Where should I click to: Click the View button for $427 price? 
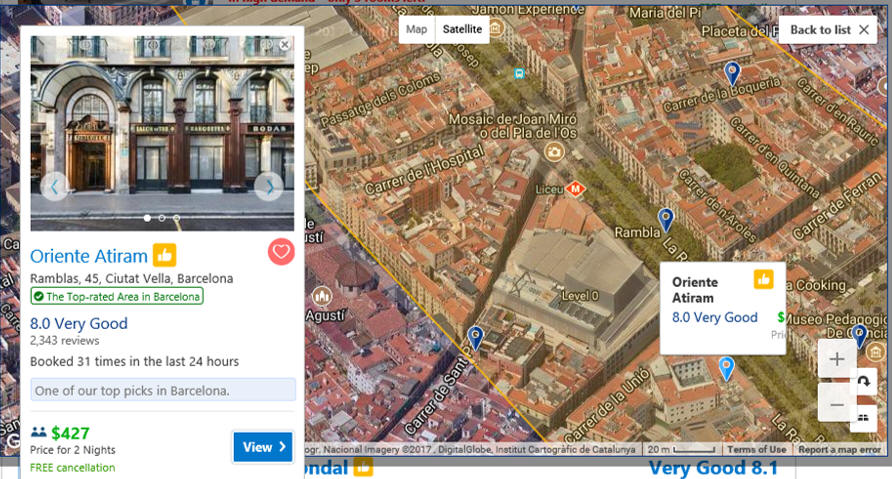(263, 447)
